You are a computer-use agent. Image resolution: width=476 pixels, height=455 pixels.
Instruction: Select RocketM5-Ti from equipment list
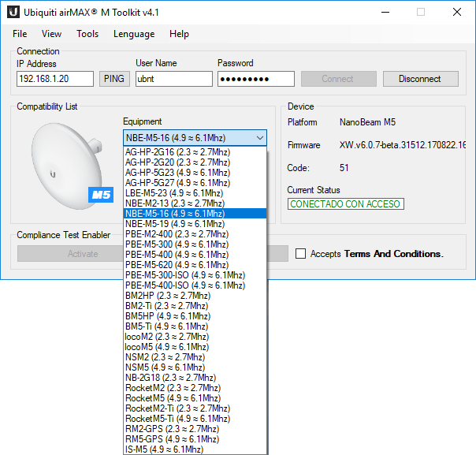[195, 419]
